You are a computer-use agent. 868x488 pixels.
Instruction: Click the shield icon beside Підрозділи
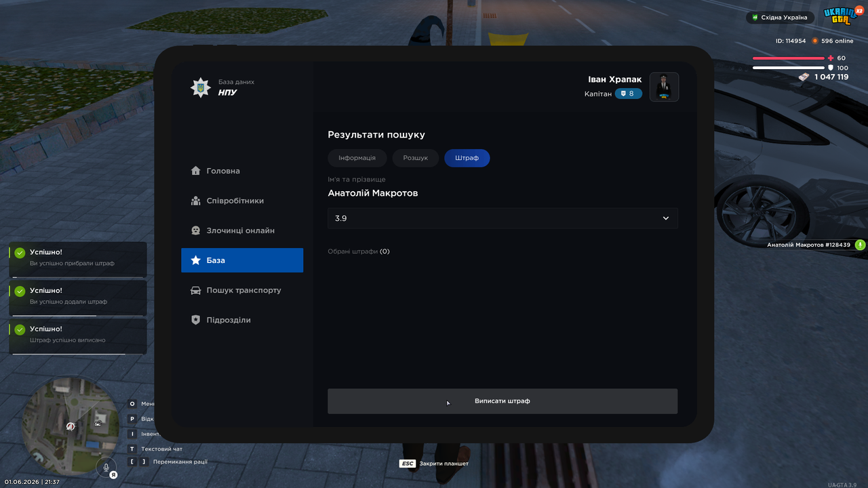(195, 320)
